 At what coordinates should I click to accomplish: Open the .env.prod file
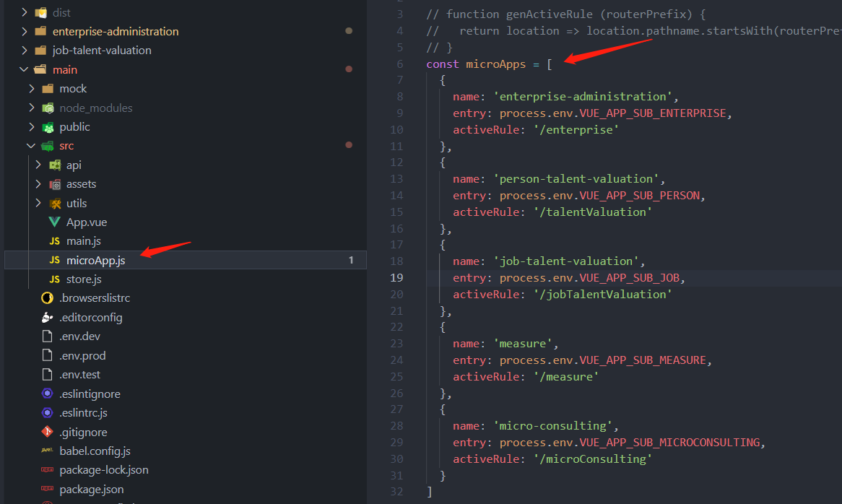tap(82, 356)
